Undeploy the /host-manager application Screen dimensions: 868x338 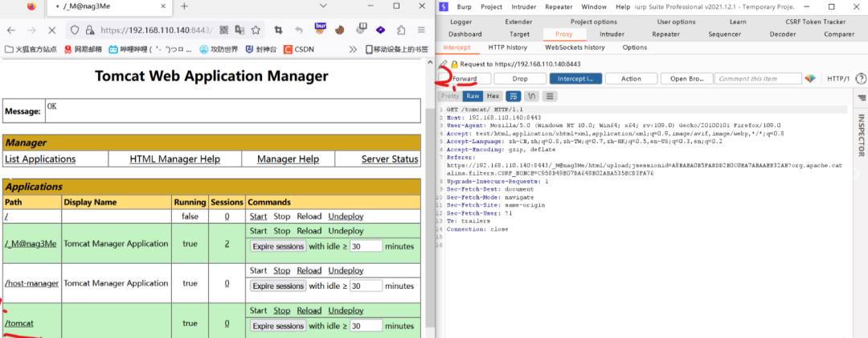click(346, 270)
